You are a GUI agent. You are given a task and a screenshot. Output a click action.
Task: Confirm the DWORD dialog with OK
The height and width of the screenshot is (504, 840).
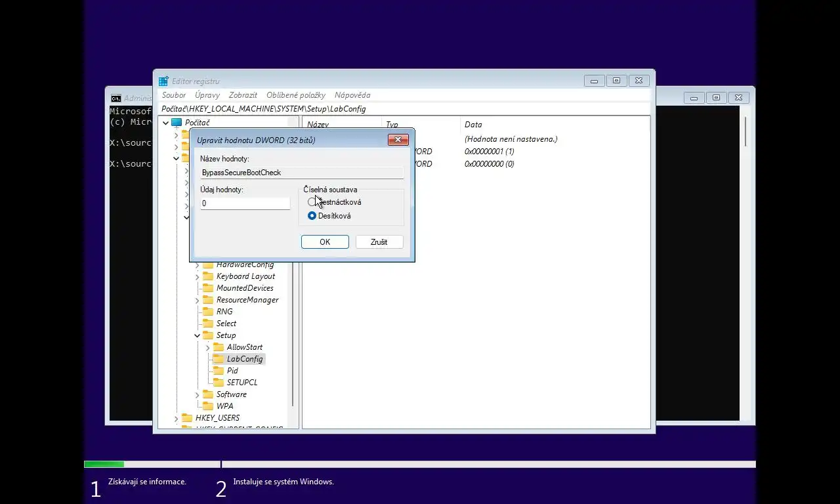(325, 242)
